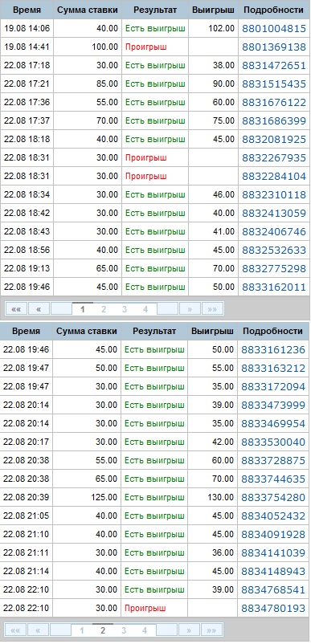Click 'Проигрыш' result at 19.08 14:41
The width and height of the screenshot is (311, 644).
[x=145, y=47]
